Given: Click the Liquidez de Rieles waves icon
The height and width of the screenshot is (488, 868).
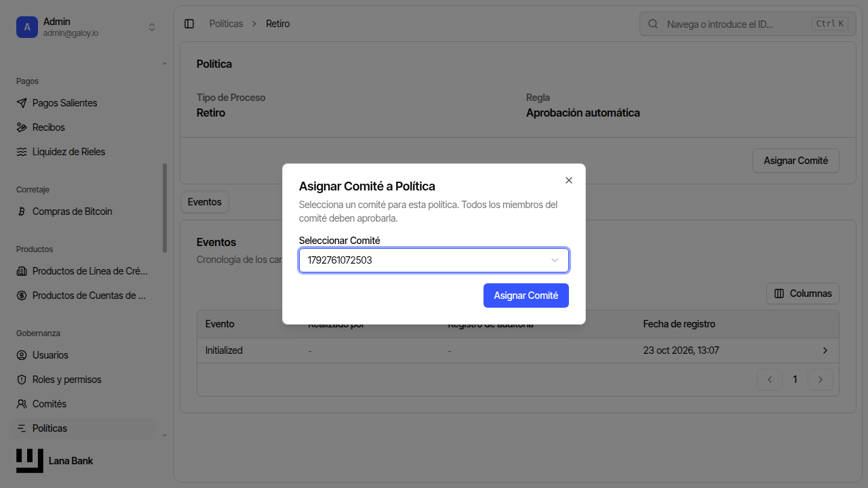Looking at the screenshot, I should point(21,152).
